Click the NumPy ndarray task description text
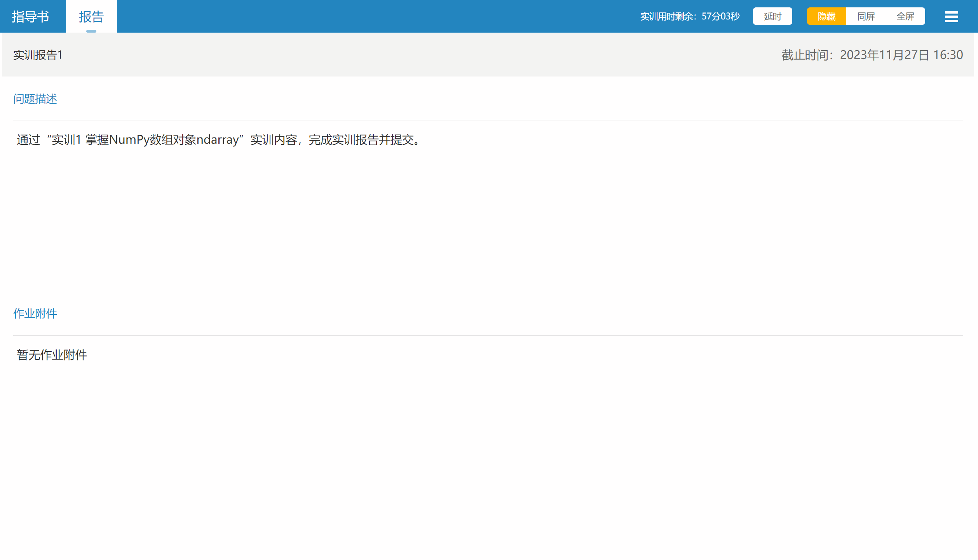The height and width of the screenshot is (560, 978). tap(219, 140)
